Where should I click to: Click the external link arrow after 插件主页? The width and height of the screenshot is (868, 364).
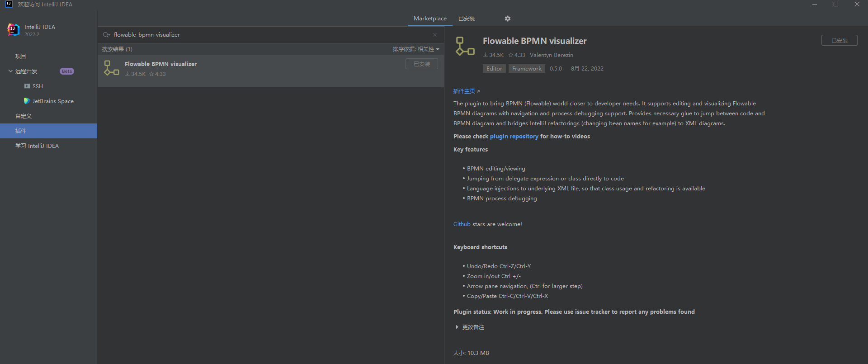click(478, 91)
